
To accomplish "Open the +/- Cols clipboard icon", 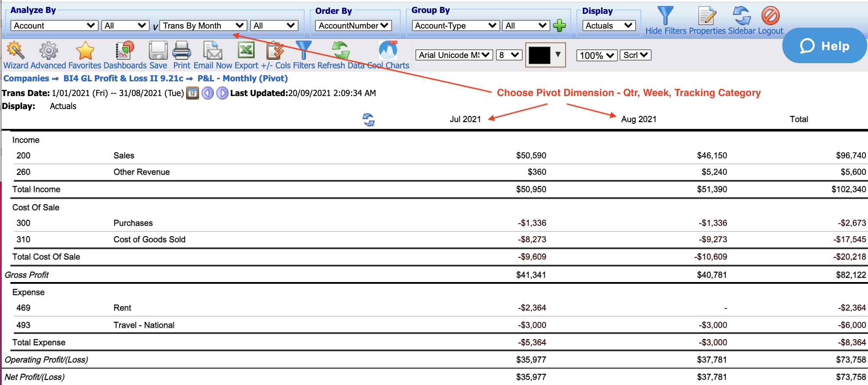I will pyautogui.click(x=275, y=50).
